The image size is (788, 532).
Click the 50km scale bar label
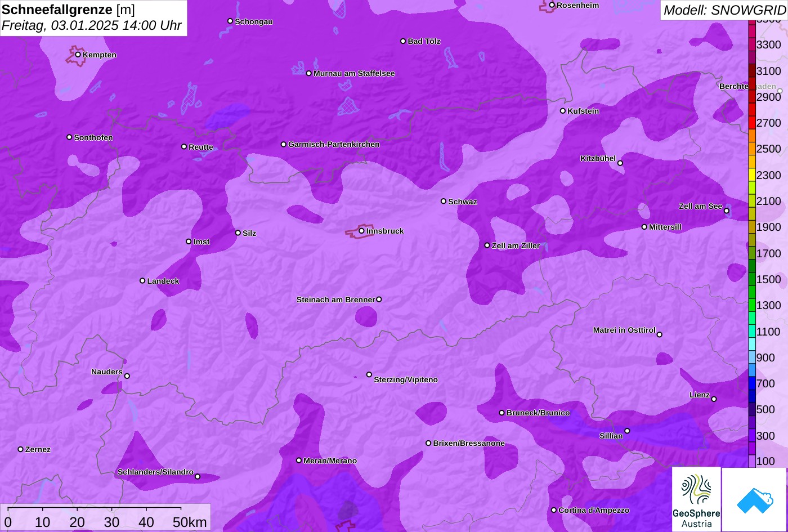coord(190,522)
